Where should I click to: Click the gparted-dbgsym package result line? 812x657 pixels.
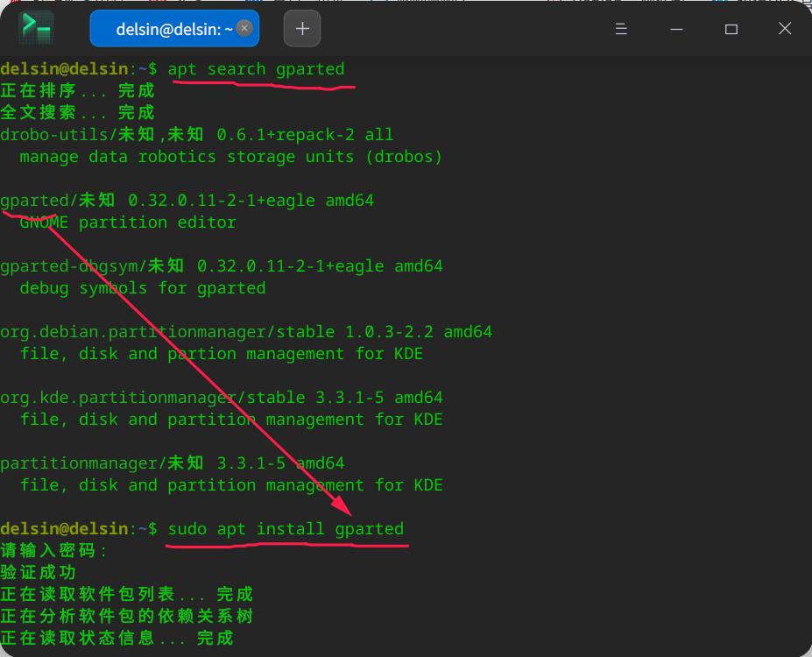coord(222,266)
